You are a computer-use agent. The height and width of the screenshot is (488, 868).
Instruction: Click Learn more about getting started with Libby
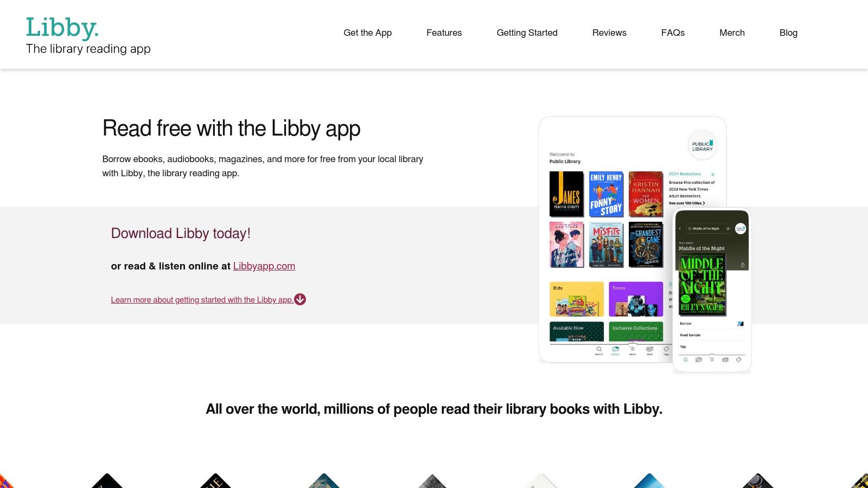pos(201,299)
